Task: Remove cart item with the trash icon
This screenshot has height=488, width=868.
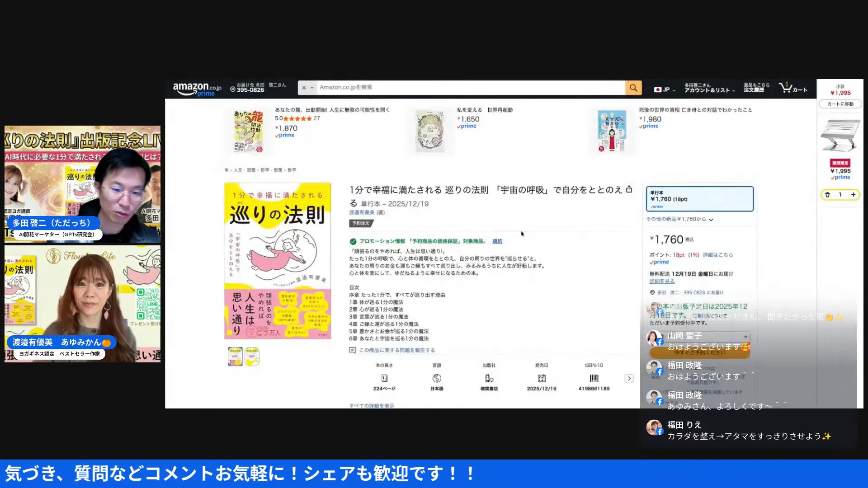Action: coord(827,195)
